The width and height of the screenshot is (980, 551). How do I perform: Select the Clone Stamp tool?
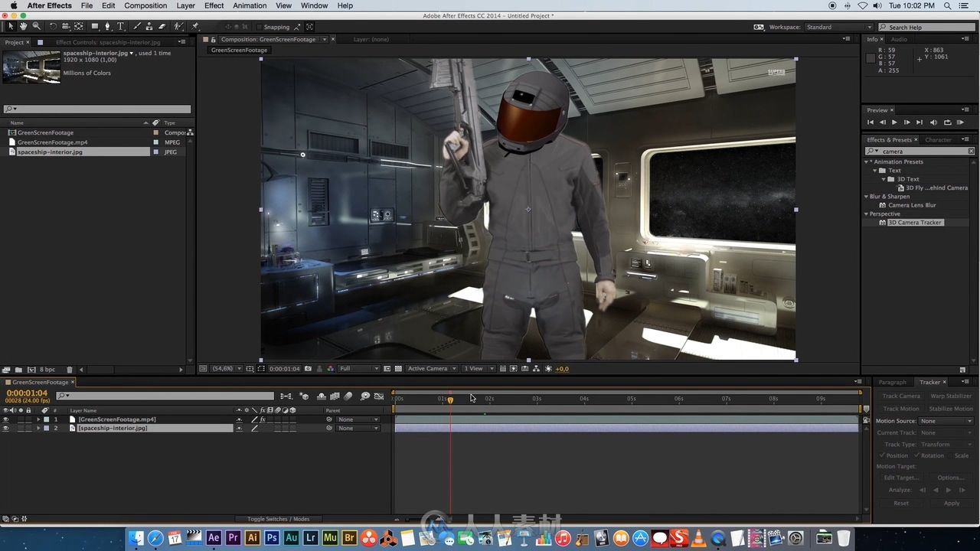pyautogui.click(x=150, y=26)
